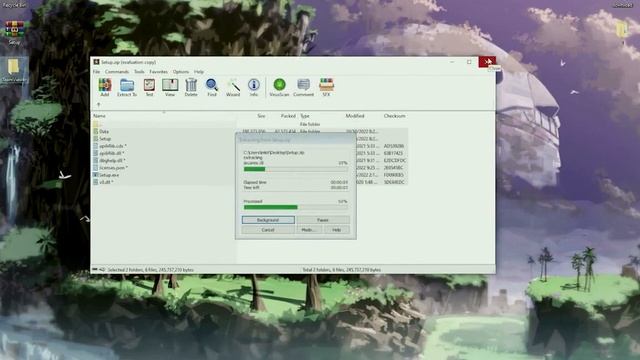Select the Data folder row
Image resolution: width=640 pixels, height=360 pixels.
point(250,131)
